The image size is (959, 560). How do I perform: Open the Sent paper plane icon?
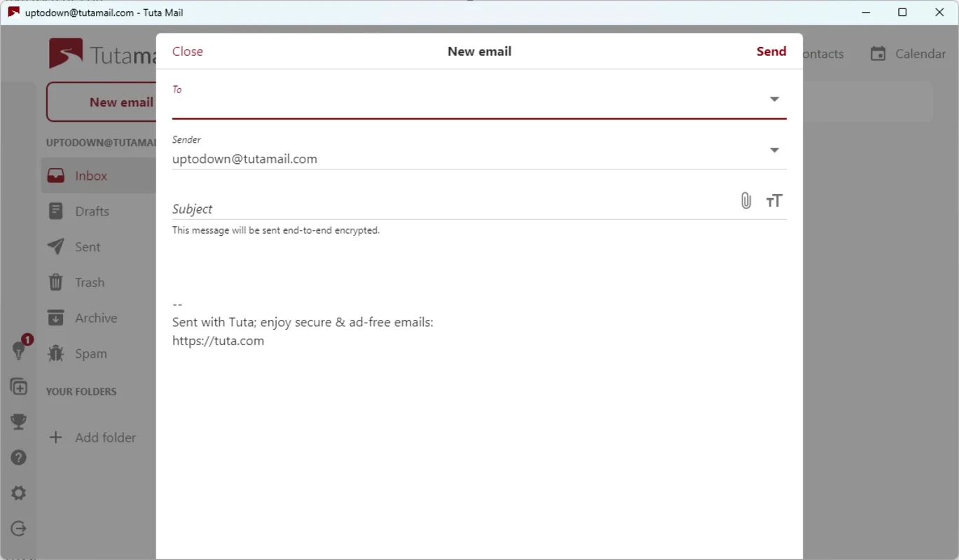56,246
